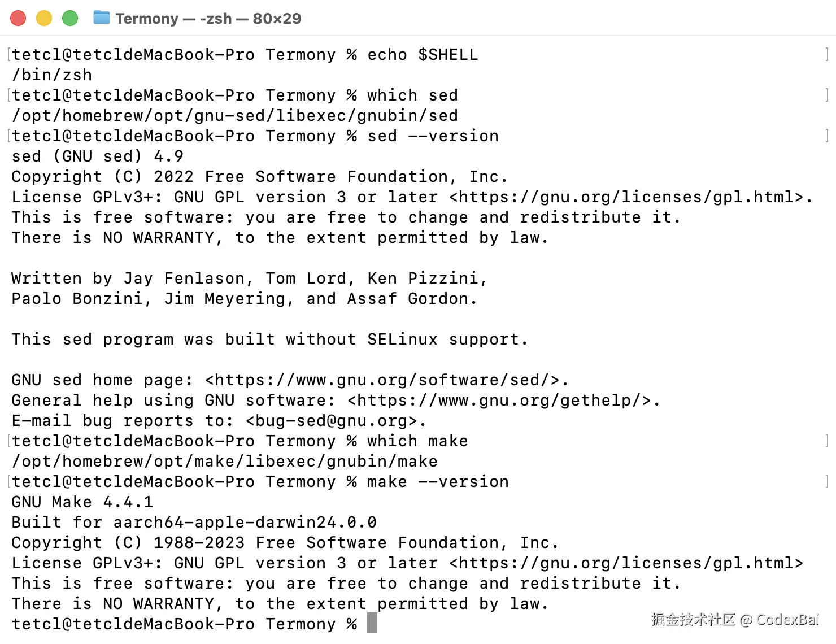The height and width of the screenshot is (644, 836).
Task: Click the window title 'Termony — -zsh — 80×29'
Action: coord(208,19)
